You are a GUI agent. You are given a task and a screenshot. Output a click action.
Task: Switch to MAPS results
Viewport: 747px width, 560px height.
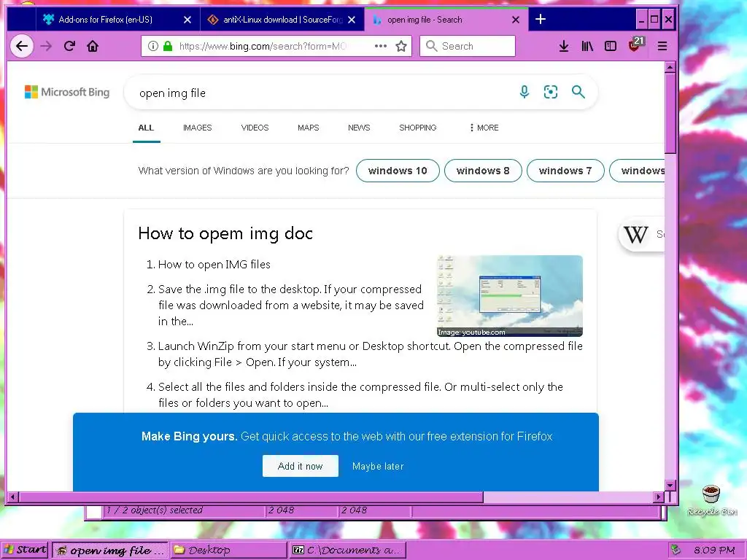coord(309,128)
